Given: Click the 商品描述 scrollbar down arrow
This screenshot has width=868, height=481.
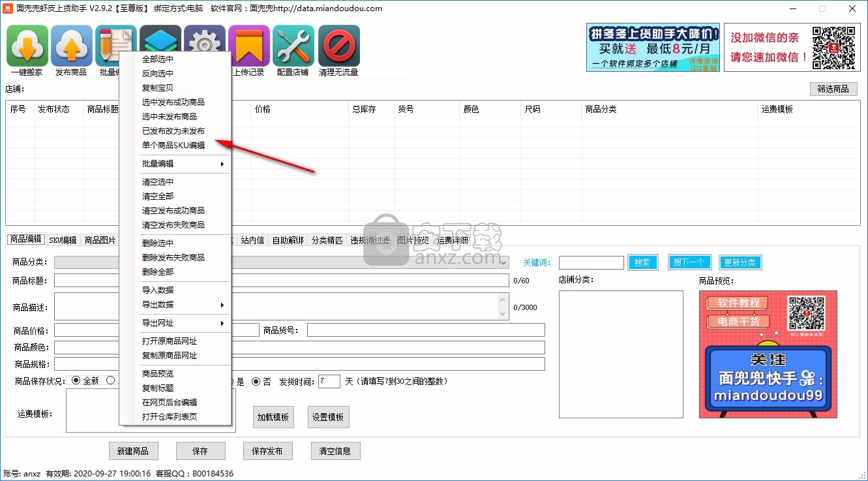Looking at the screenshot, I should [x=502, y=314].
